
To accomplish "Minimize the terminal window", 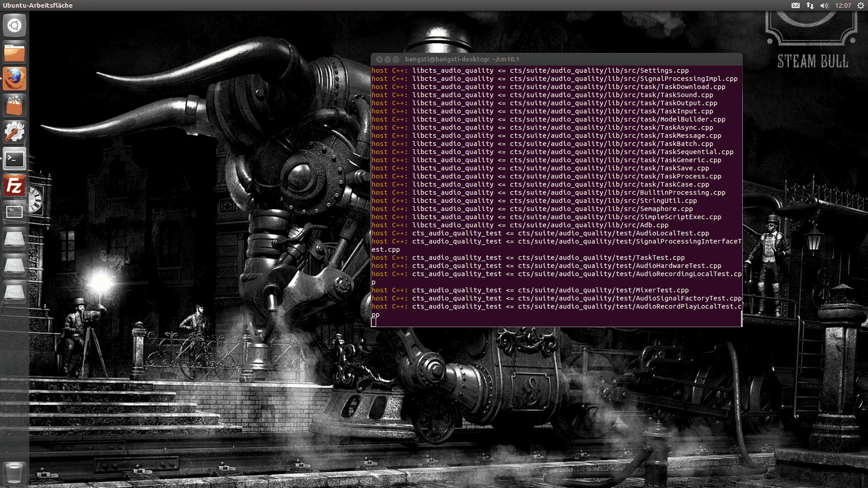I will 387,59.
